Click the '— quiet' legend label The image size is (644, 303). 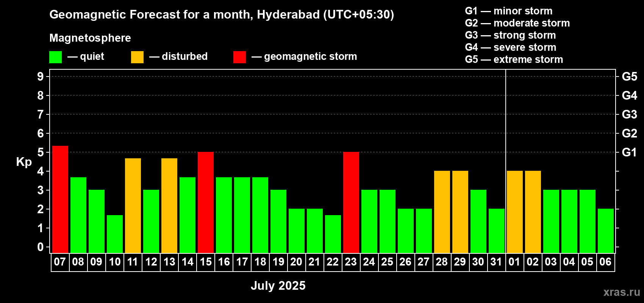click(x=86, y=57)
